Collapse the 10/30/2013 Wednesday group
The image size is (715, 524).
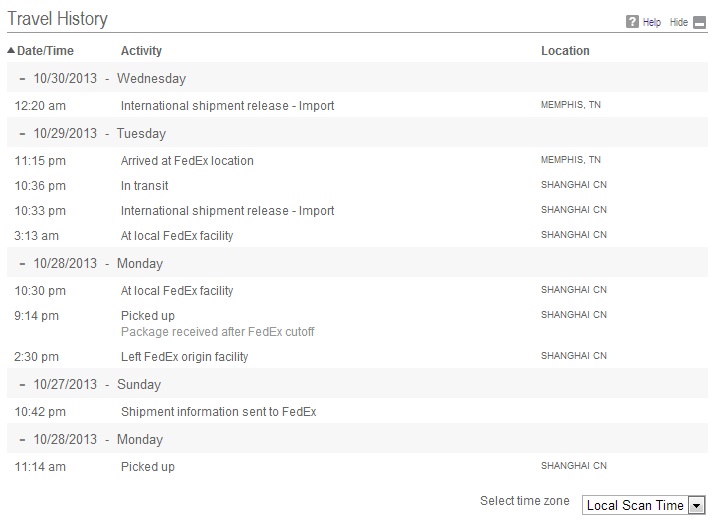pos(22,78)
